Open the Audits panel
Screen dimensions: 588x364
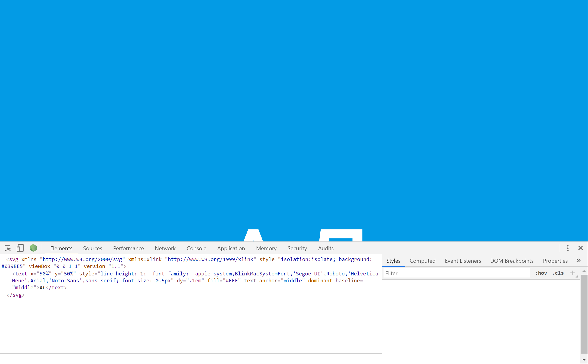pyautogui.click(x=325, y=248)
